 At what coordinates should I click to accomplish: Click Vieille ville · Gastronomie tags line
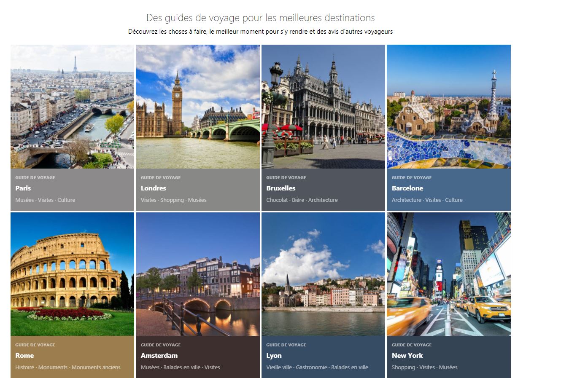coord(317,367)
